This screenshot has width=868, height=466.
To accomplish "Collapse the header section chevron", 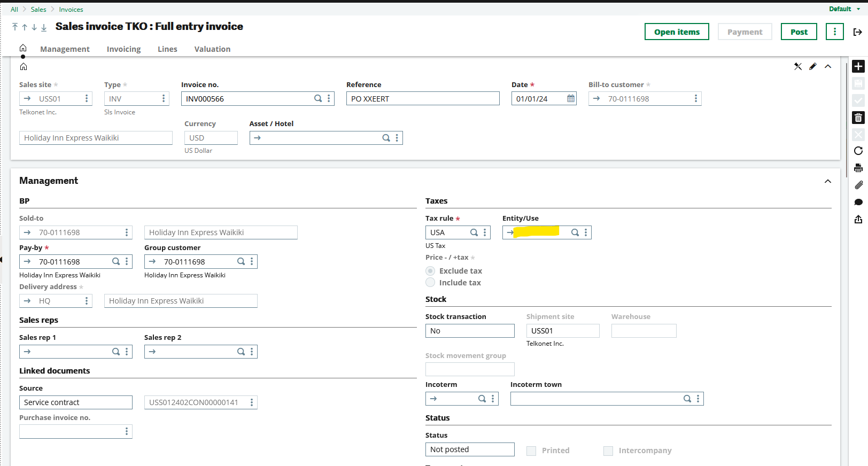I will 828,67.
